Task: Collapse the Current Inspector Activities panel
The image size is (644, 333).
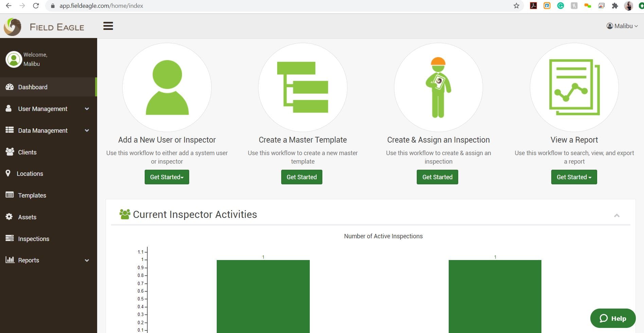Action: (617, 215)
